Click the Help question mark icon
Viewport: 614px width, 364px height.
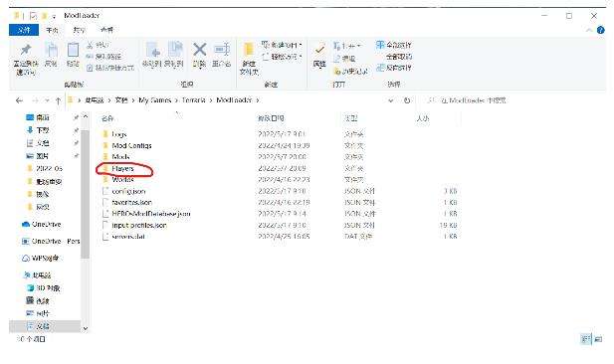tap(601, 30)
